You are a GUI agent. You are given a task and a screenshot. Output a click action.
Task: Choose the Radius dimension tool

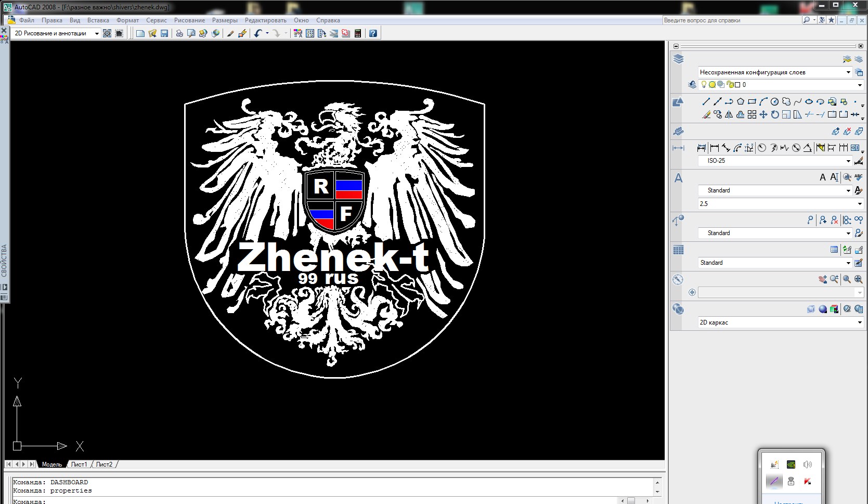(x=762, y=148)
